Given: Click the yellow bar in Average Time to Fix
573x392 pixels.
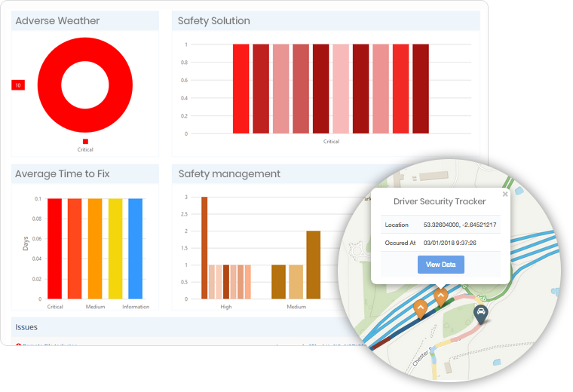Looking at the screenshot, I should point(115,249).
